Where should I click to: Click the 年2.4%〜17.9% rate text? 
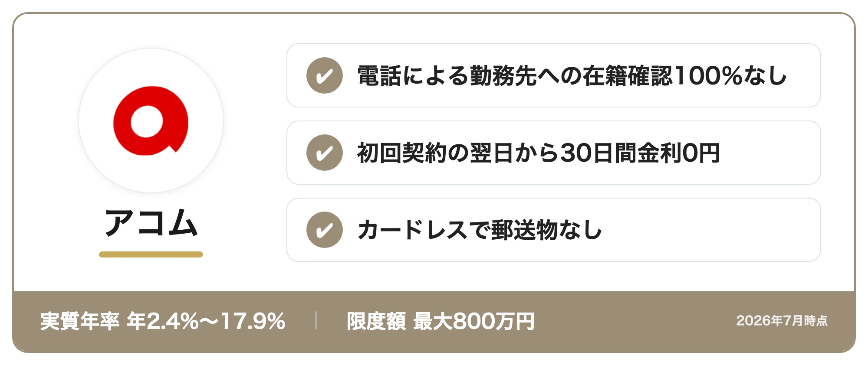click(x=206, y=321)
